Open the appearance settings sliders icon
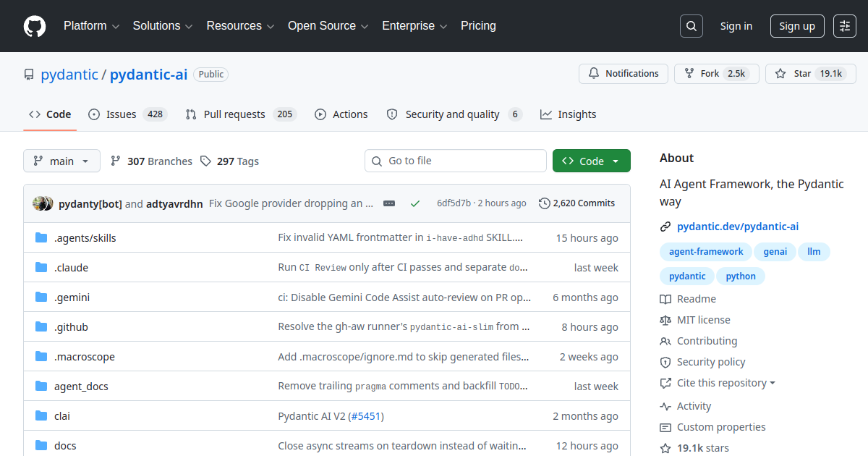This screenshot has height=456, width=868. (845, 26)
